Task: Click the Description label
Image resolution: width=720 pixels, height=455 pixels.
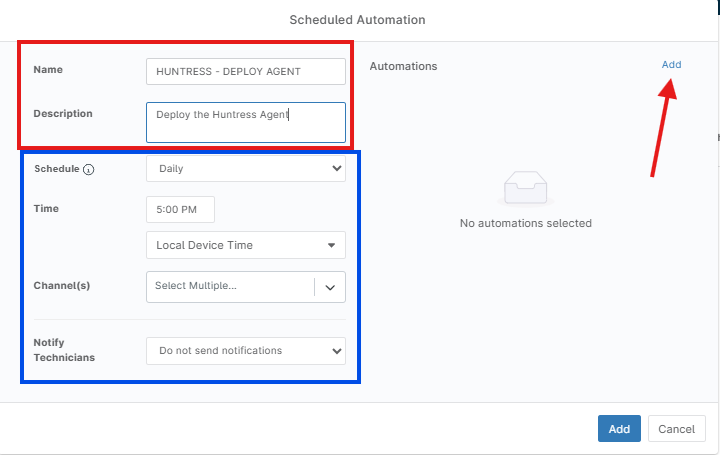Action: coord(63,113)
